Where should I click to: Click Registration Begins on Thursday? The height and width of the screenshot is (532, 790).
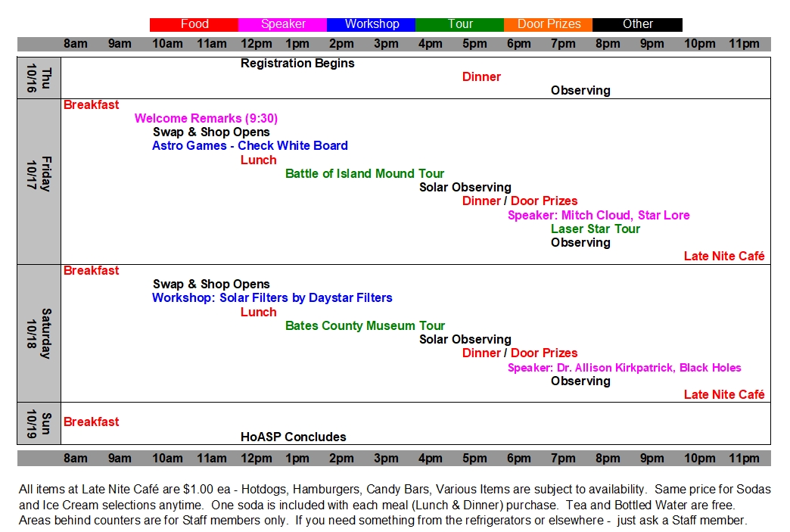click(297, 64)
